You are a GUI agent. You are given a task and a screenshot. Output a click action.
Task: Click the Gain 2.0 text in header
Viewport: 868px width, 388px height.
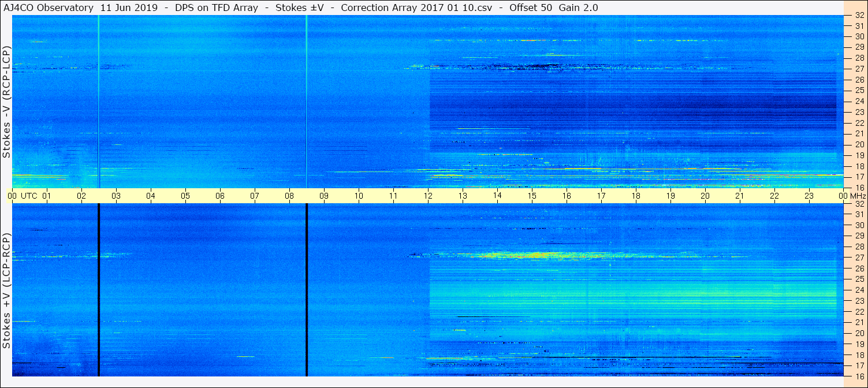point(579,8)
